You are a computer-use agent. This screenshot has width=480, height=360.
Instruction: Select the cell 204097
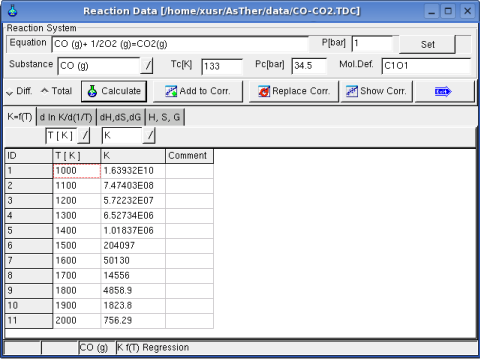pyautogui.click(x=133, y=246)
